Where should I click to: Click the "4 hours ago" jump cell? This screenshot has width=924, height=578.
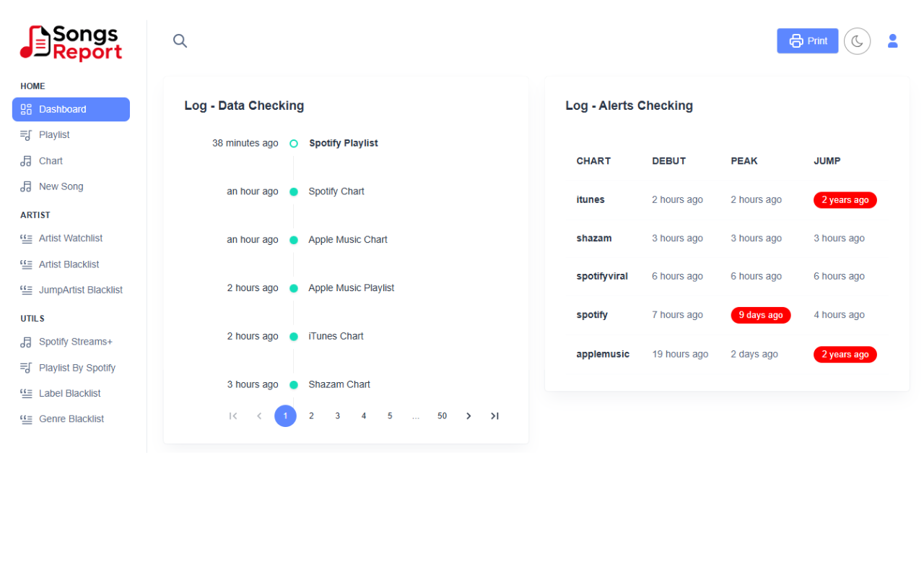839,315
